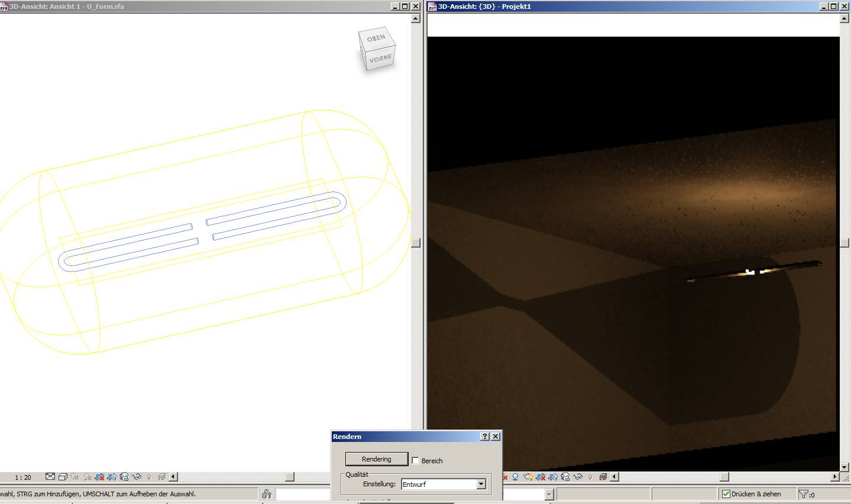Click the Rendering button
Screen dimensions: 851x504
[x=377, y=459]
